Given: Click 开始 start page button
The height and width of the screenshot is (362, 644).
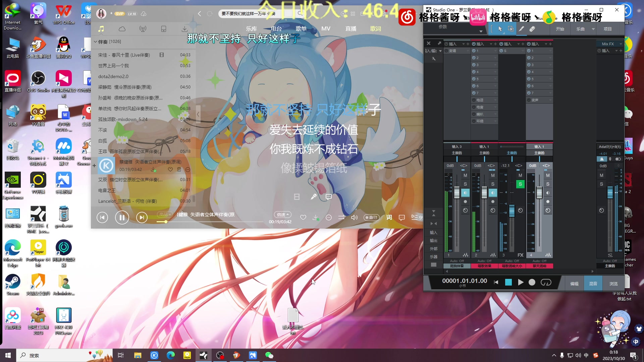Looking at the screenshot, I should coord(560,29).
